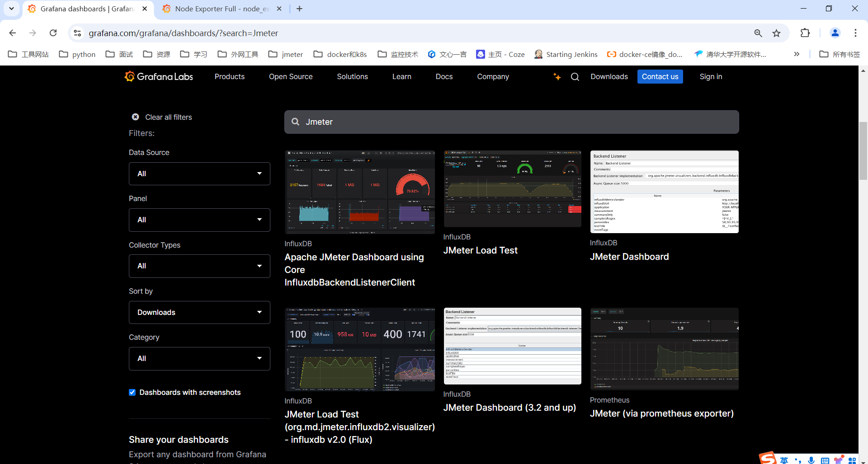Open the Starting Jenkins bookmark
The image size is (868, 464).
click(x=566, y=54)
